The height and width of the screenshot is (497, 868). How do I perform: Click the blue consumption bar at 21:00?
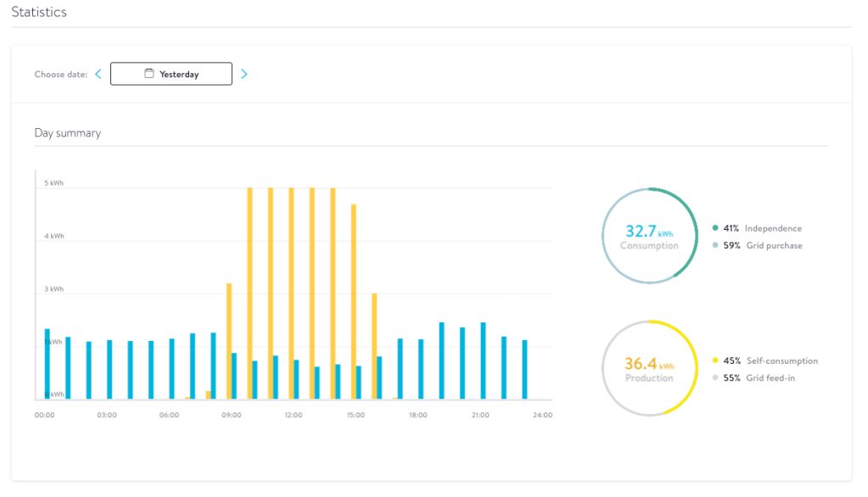click(483, 360)
